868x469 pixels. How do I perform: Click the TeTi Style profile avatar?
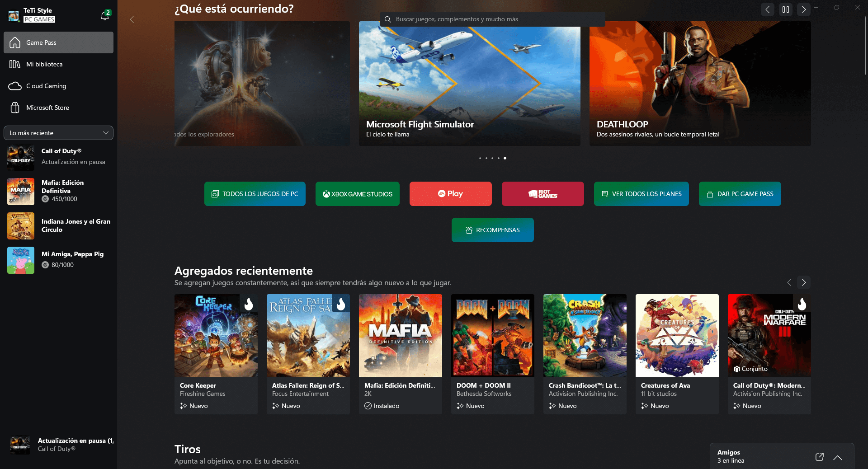(x=13, y=15)
